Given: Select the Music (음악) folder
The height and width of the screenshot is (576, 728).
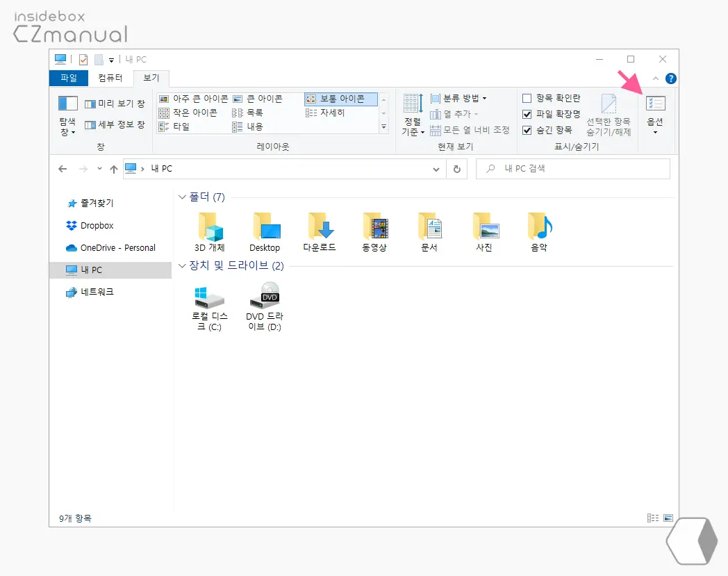Looking at the screenshot, I should point(539,232).
